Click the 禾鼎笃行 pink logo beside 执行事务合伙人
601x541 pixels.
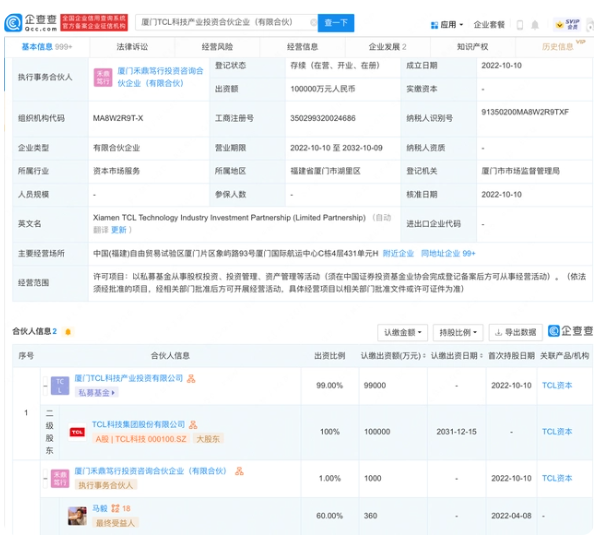point(103,77)
